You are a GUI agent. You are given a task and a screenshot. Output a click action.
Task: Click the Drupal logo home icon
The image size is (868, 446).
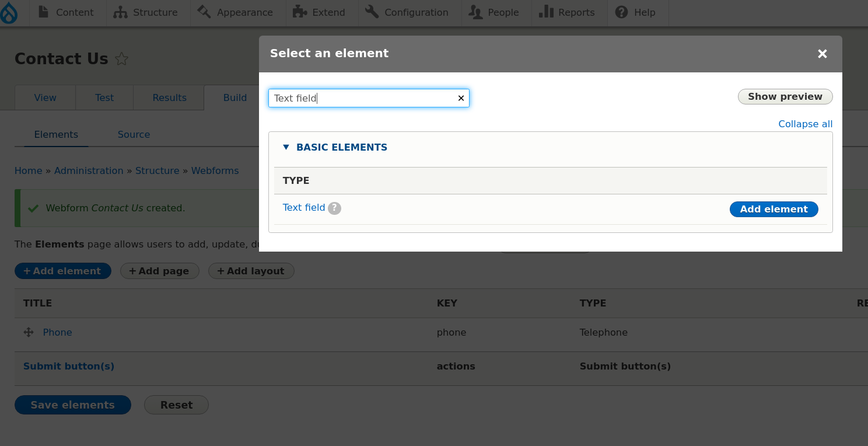(9, 12)
